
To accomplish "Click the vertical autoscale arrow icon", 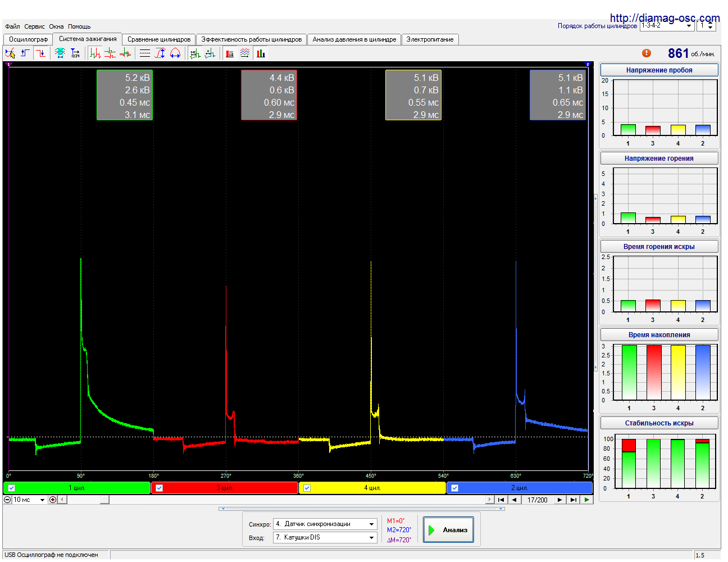I will (x=160, y=53).
